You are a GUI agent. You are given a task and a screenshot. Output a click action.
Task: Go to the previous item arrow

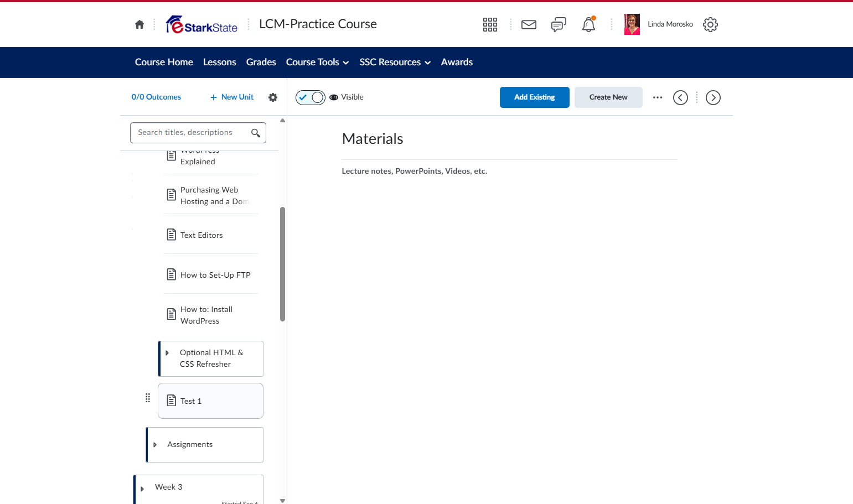[680, 97]
